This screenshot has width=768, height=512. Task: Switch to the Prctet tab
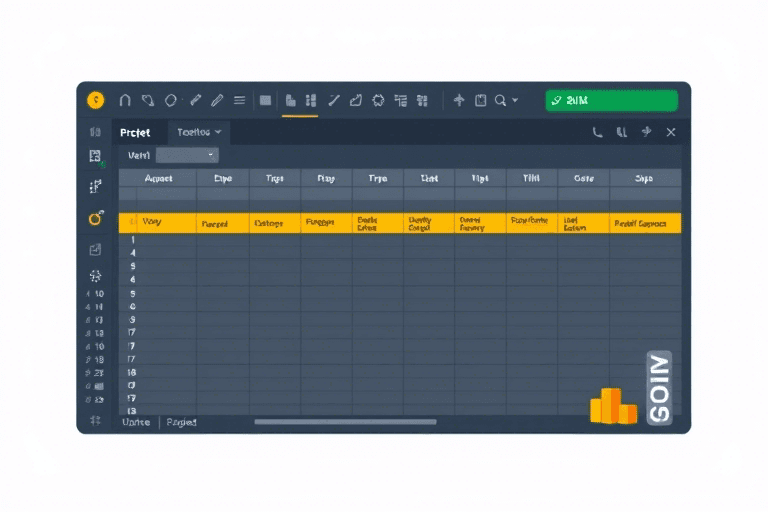coord(135,132)
